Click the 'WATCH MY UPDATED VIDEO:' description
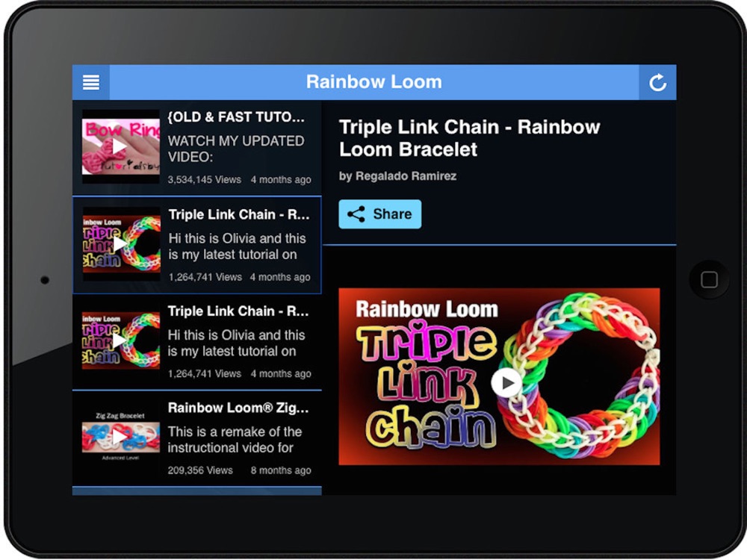This screenshot has width=747, height=560. 236,149
